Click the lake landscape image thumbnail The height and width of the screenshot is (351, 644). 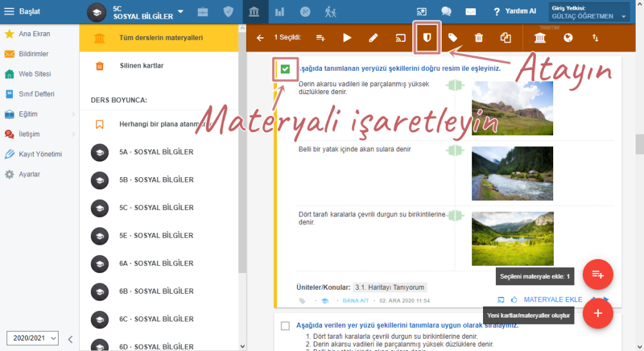pos(513,238)
